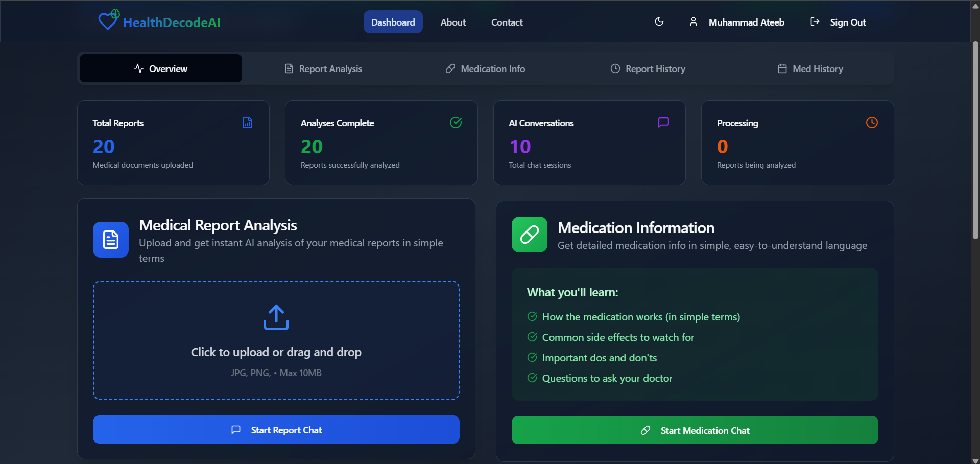Click the user profile icon next to Muhammad Ateeb
The height and width of the screenshot is (464, 980).
(693, 21)
